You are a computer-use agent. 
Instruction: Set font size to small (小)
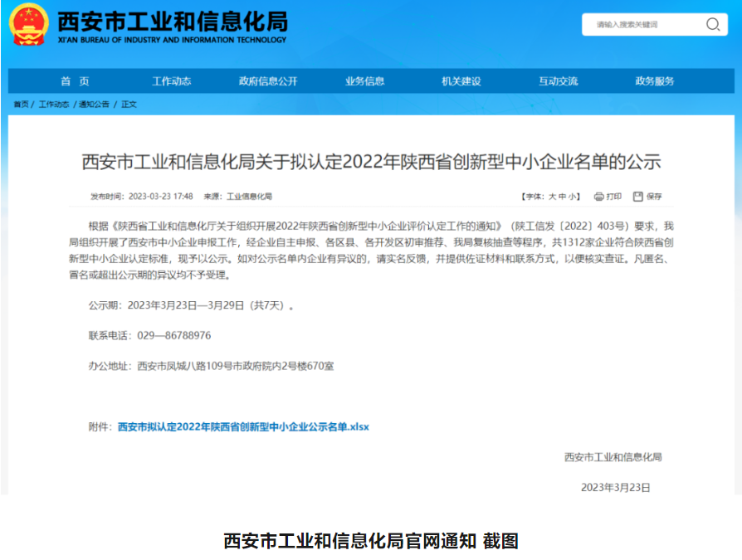[574, 197]
